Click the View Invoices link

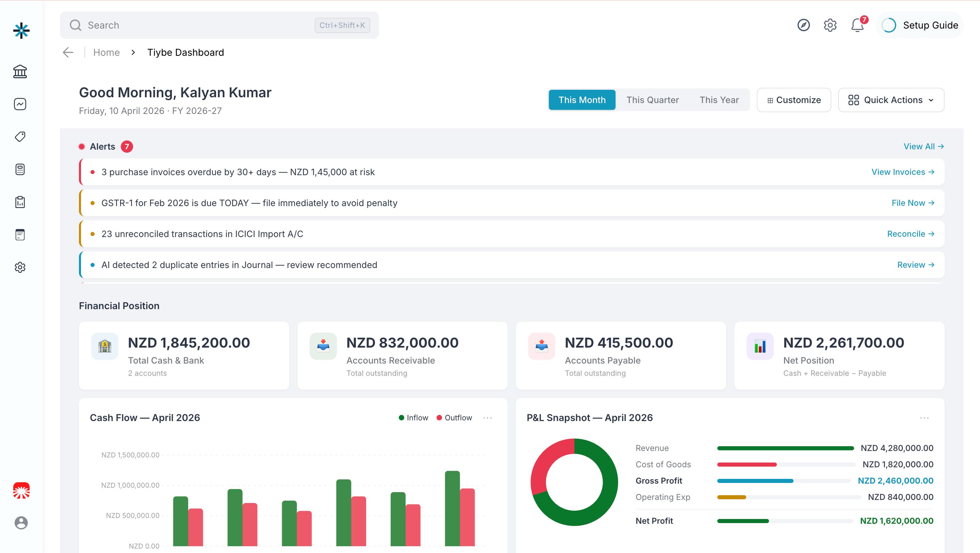click(903, 172)
